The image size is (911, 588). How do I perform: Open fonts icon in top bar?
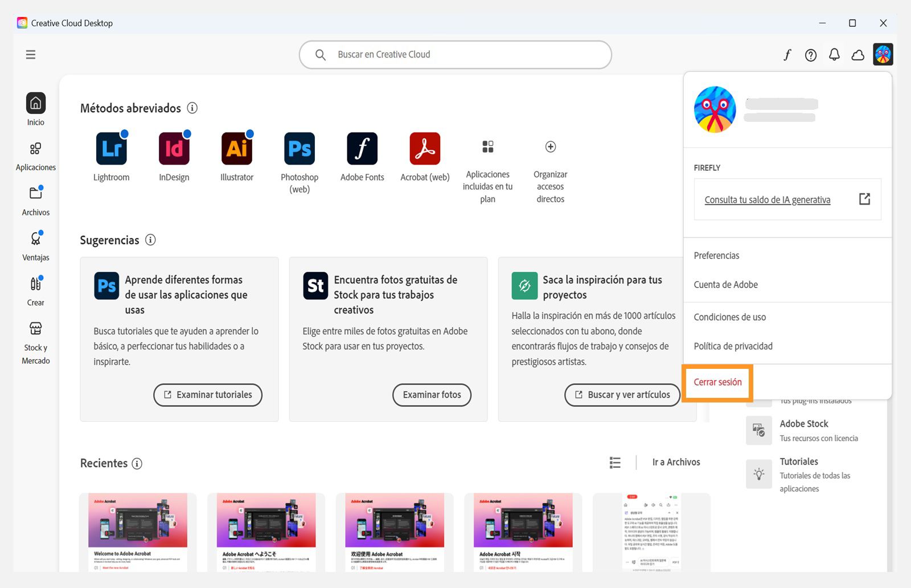[x=787, y=55]
